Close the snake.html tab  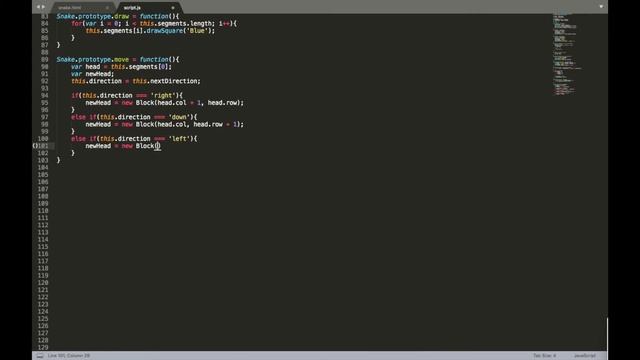tap(107, 8)
